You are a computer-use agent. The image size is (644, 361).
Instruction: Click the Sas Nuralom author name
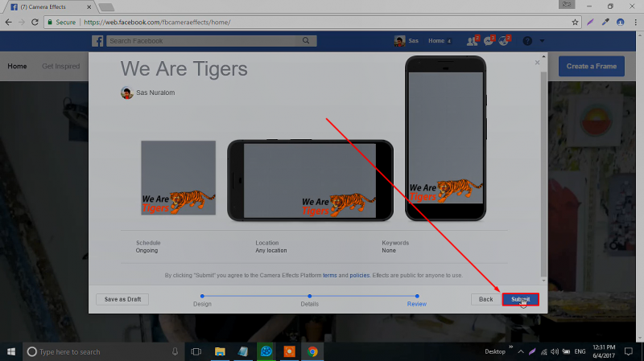point(155,92)
